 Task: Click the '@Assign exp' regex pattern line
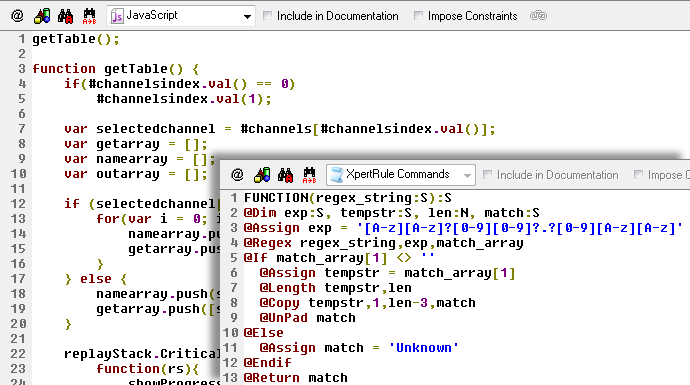(463, 227)
